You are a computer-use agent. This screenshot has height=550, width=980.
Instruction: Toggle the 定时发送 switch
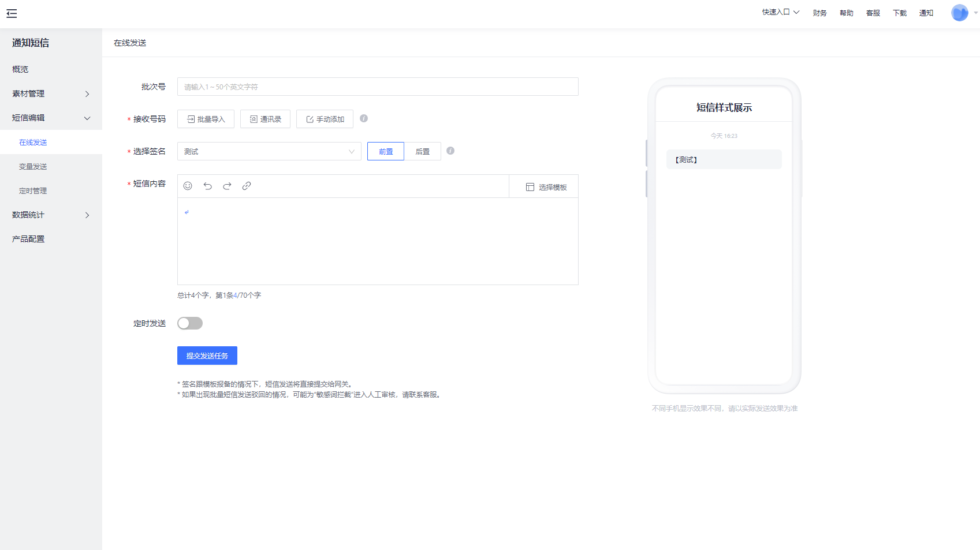[x=190, y=323]
